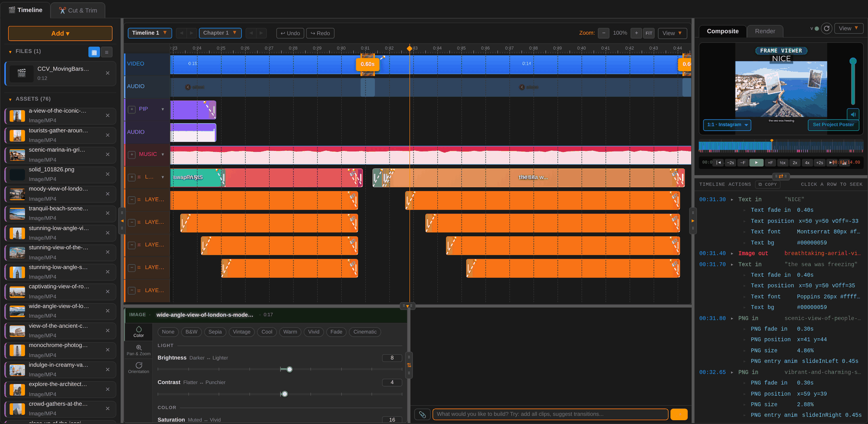Switch to the Cut & Trim tab
The width and height of the screenshot is (868, 424).
[78, 10]
